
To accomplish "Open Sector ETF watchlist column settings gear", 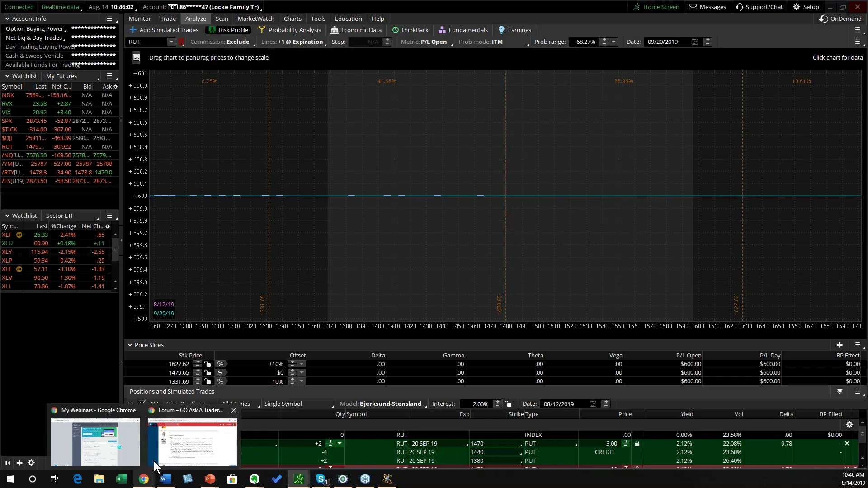I will tap(108, 226).
